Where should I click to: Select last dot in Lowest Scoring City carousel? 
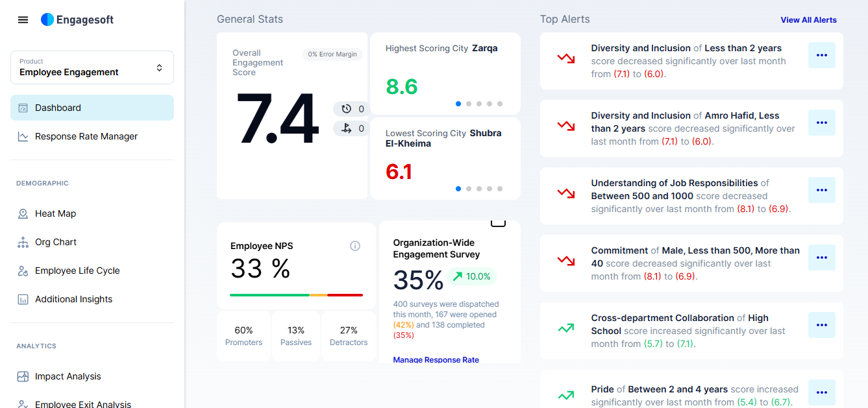tap(500, 189)
